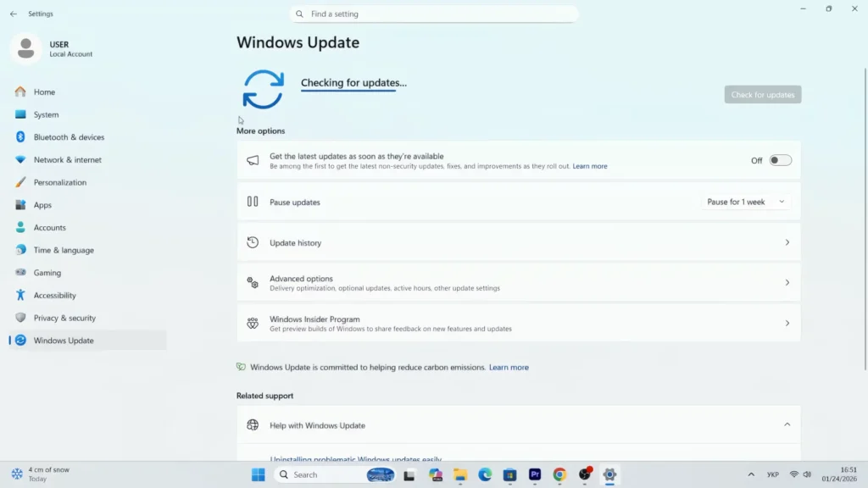Click the Accessibility figure icon
Image resolution: width=868 pixels, height=488 pixels.
pyautogui.click(x=20, y=295)
